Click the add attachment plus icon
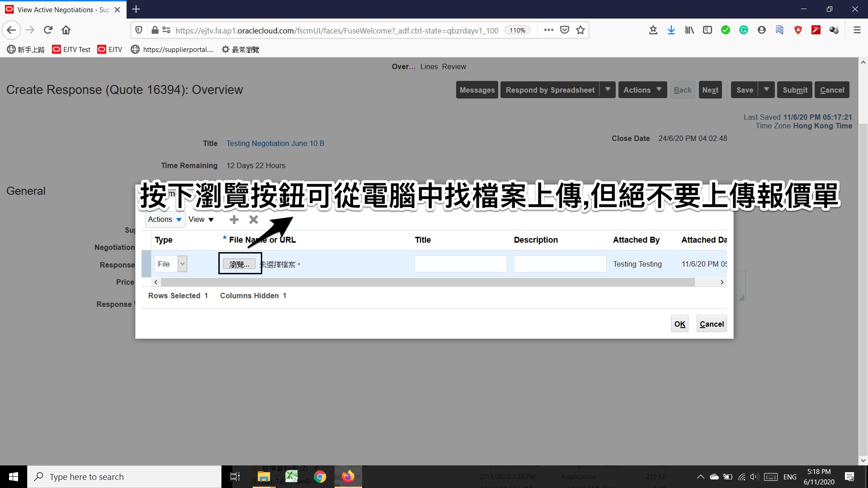The image size is (868, 488). coord(234,220)
